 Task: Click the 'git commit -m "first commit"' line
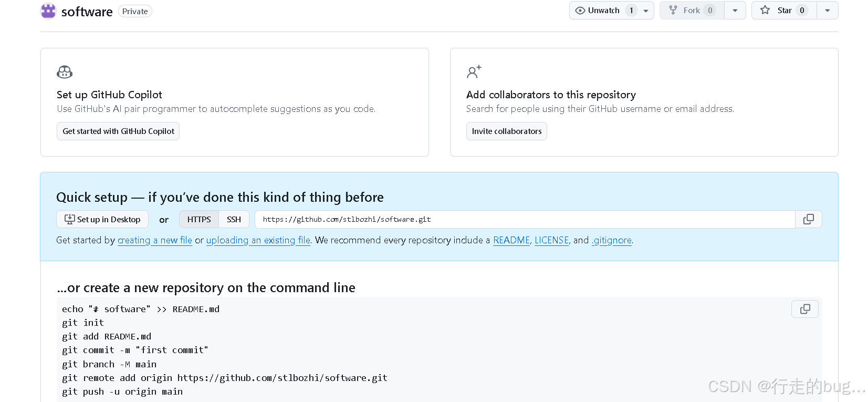(135, 350)
